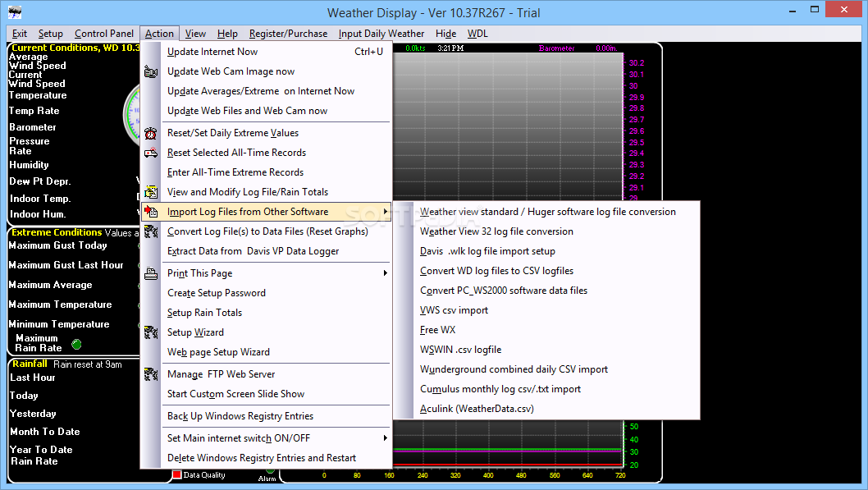Image resolution: width=868 pixels, height=490 pixels.
Task: Open the WDL menu
Action: [477, 34]
